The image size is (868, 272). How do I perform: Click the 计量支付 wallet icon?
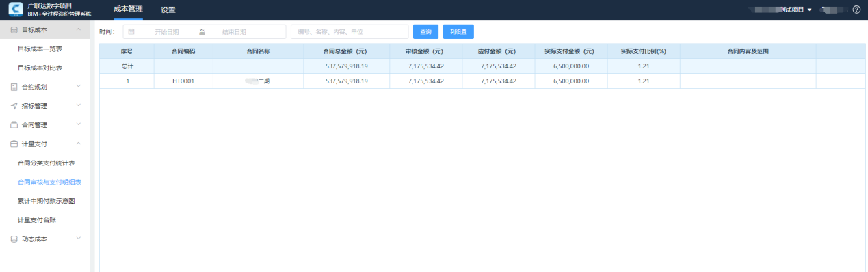[14, 144]
